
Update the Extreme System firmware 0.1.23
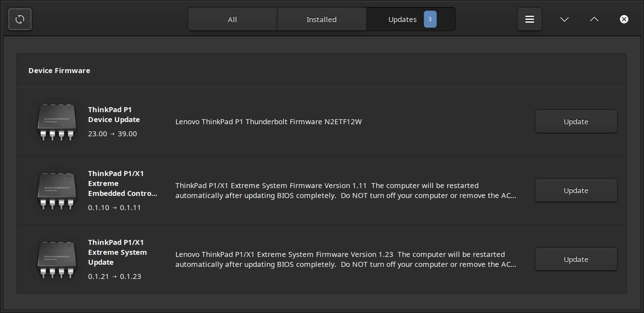[x=576, y=259]
